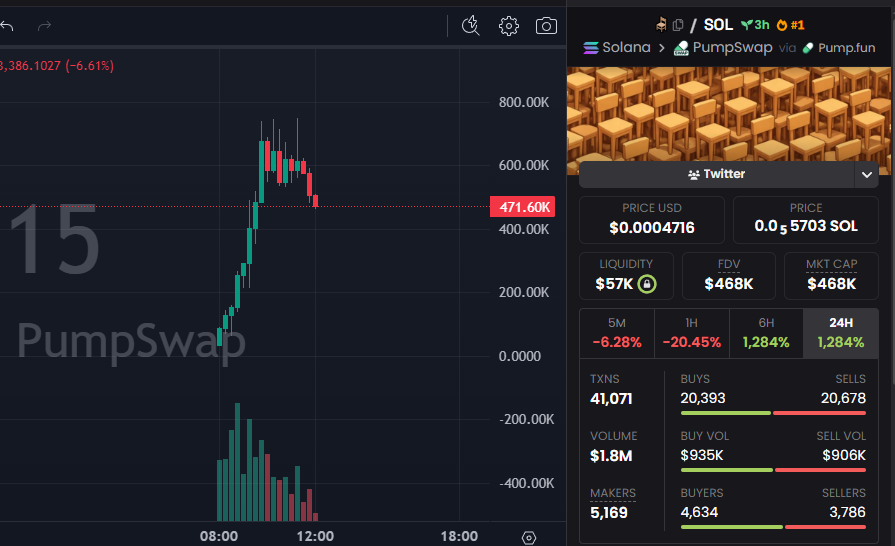Click the BUY VOL value $935K
Viewport: 895px width, 546px height.
pyautogui.click(x=702, y=455)
